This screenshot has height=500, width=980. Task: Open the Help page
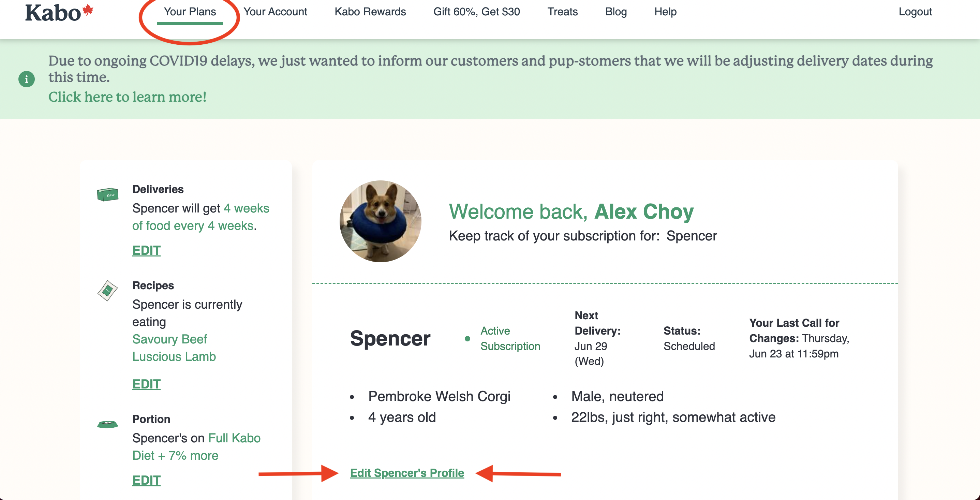(665, 12)
